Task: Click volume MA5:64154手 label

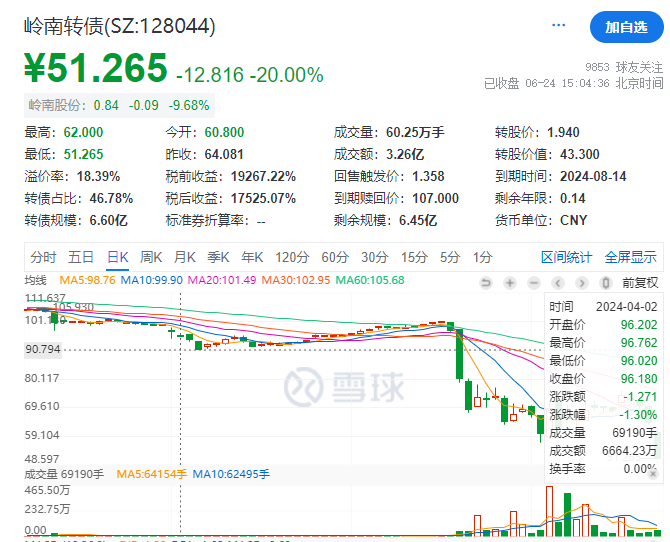Action: tap(152, 474)
